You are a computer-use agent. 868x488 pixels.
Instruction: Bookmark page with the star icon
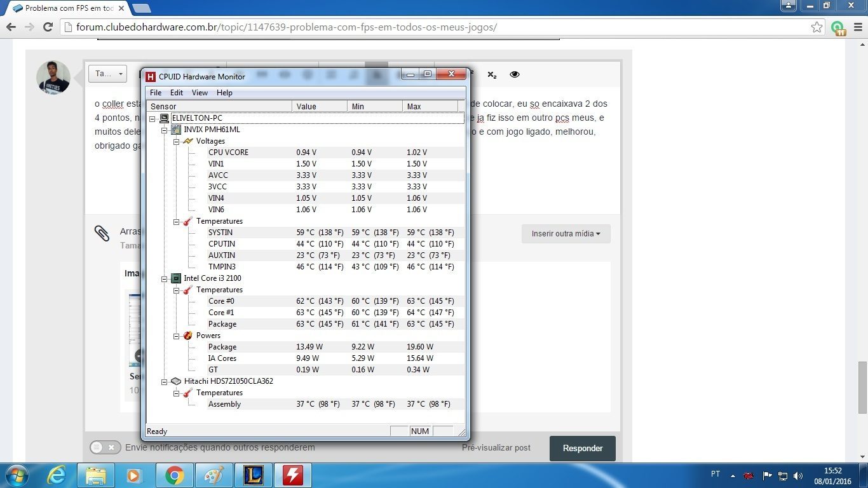[x=817, y=27]
